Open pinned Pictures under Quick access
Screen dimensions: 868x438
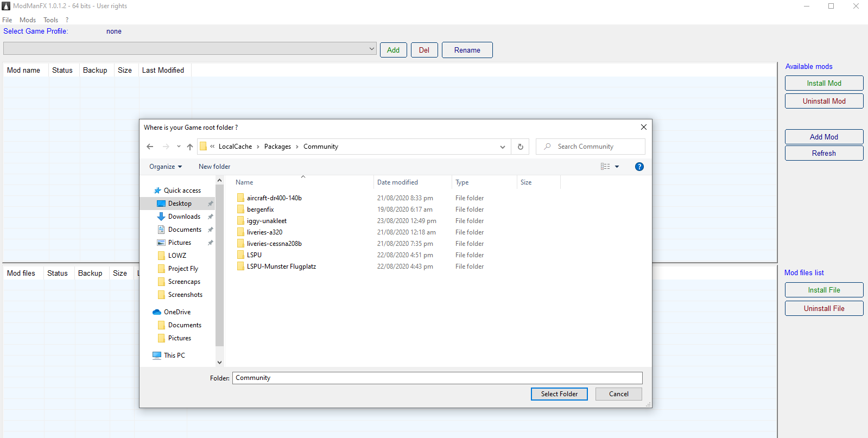(180, 243)
